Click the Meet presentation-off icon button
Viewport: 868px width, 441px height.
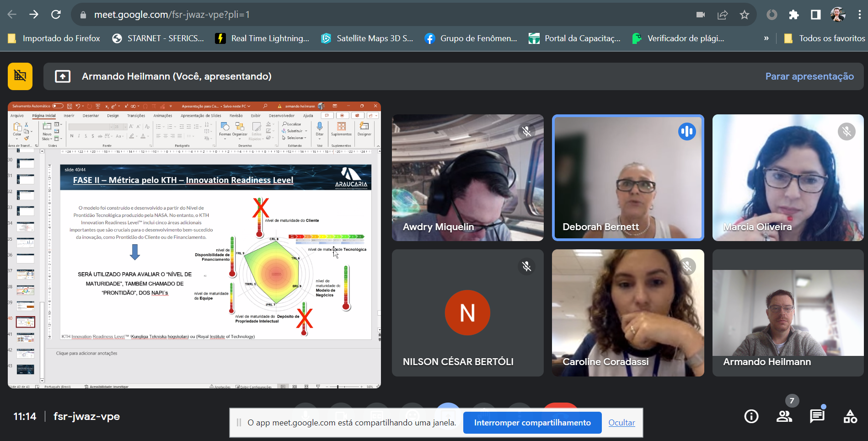20,76
